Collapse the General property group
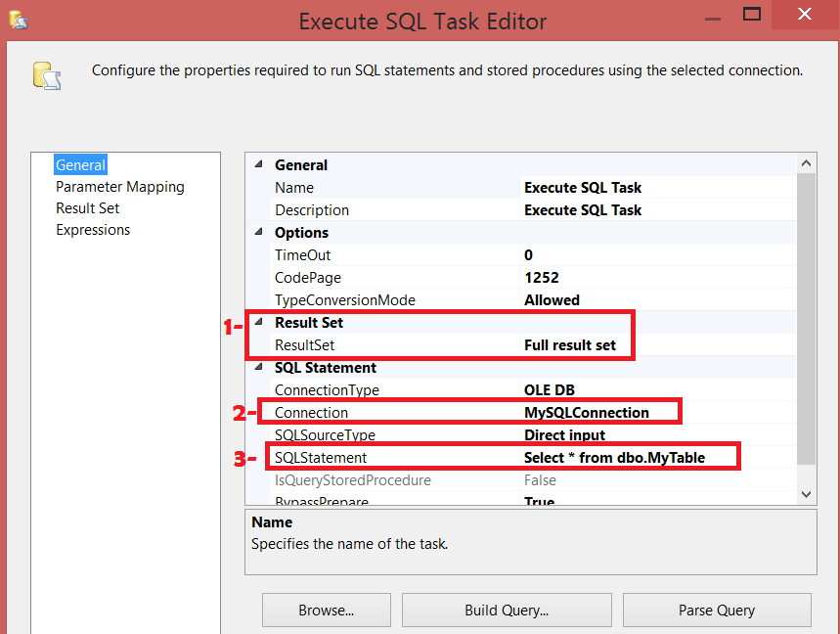Viewport: 840px width, 634px height. coord(258,164)
